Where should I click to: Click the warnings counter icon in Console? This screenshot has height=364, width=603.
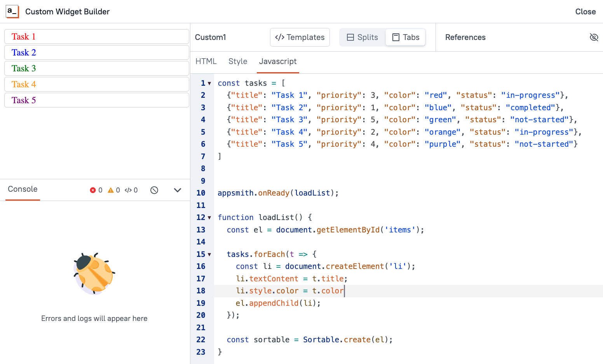(111, 190)
